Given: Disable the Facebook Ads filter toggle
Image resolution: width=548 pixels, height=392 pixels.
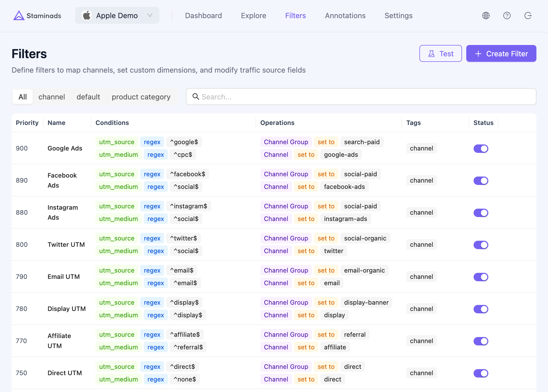Looking at the screenshot, I should (x=481, y=181).
